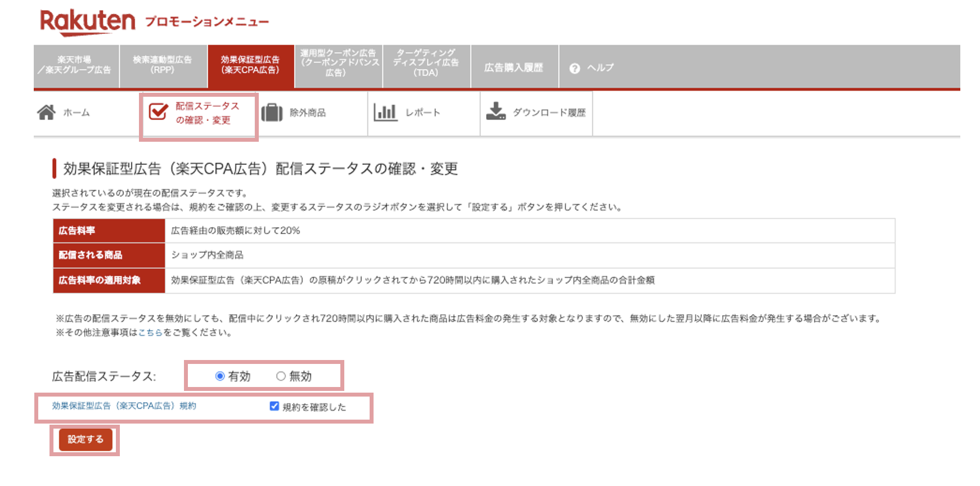980x486 pixels.
Task: Click the 配信される商品 table header cell
Action: (109, 255)
